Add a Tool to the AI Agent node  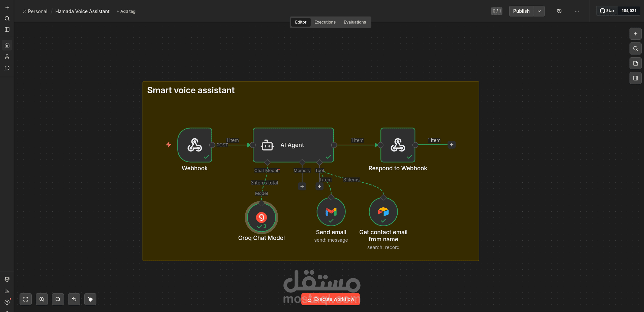319,186
